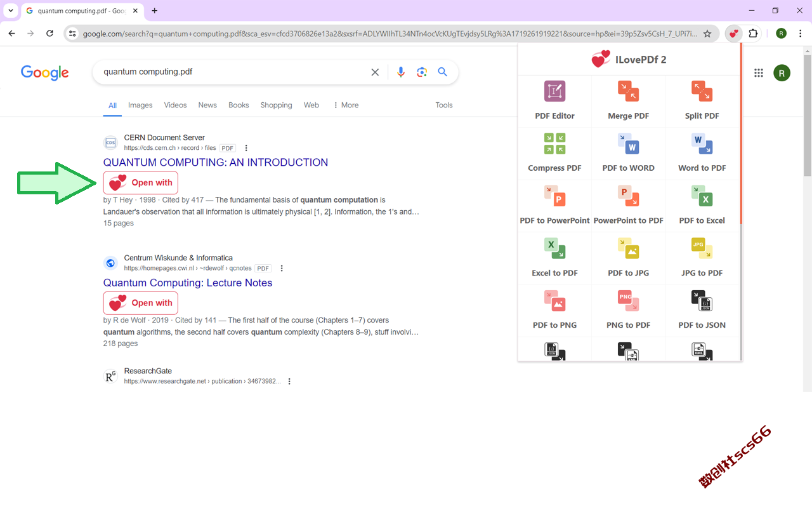Expand the tab search dropdown arrow
The image size is (812, 508).
pos(11,11)
